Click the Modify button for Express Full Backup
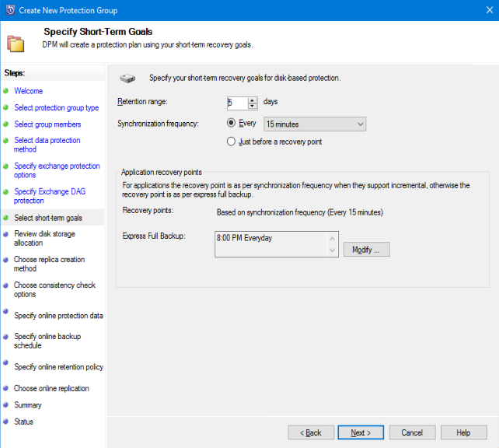Image resolution: width=499 pixels, height=448 pixels. [x=366, y=250]
